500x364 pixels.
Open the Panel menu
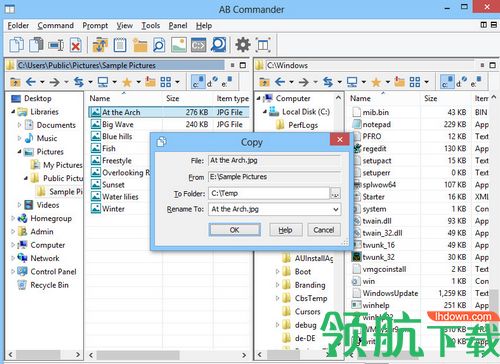pos(178,25)
